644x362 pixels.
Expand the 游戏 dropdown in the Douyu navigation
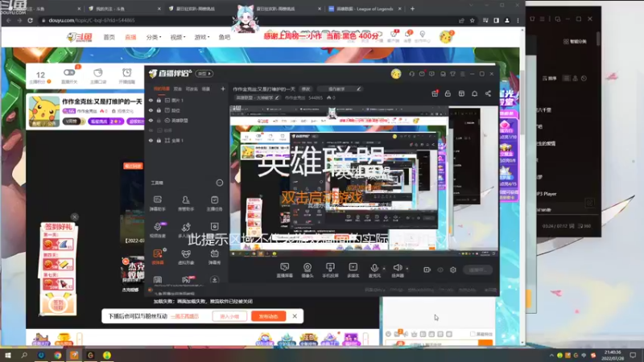(x=202, y=37)
